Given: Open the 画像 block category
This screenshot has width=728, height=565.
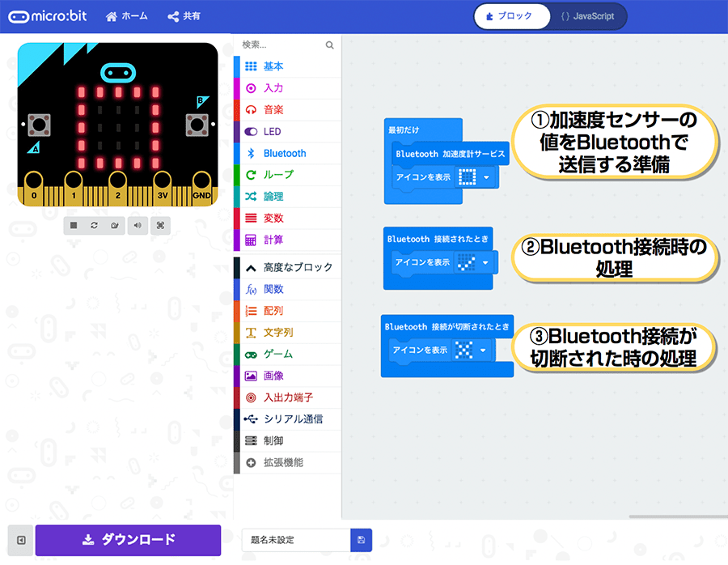Looking at the screenshot, I should point(287,376).
